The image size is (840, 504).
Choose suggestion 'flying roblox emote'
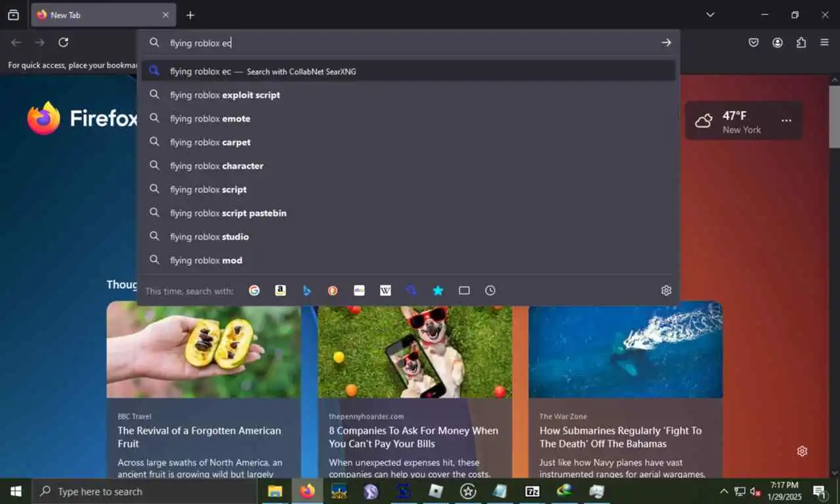click(408, 119)
